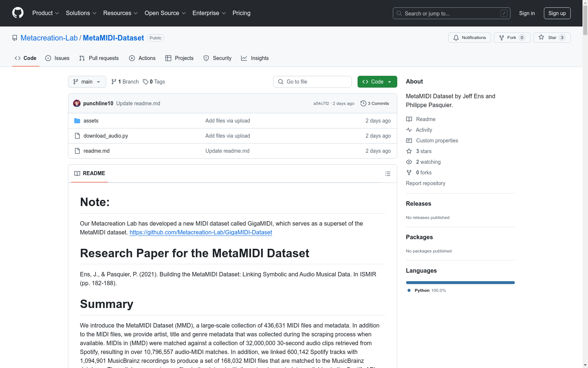Switch to the Security tab
Image resolution: width=588 pixels, height=368 pixels.
tap(218, 58)
